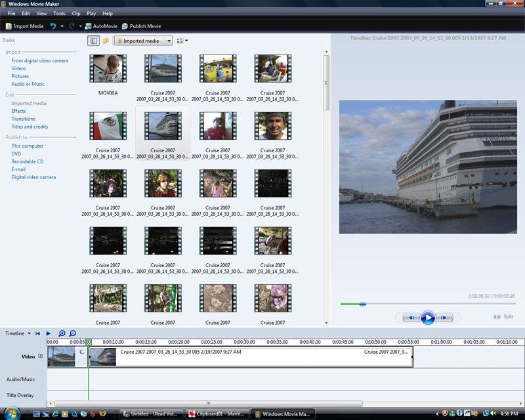525x420 pixels.
Task: Rewind the timeline to start
Action: pyautogui.click(x=38, y=333)
